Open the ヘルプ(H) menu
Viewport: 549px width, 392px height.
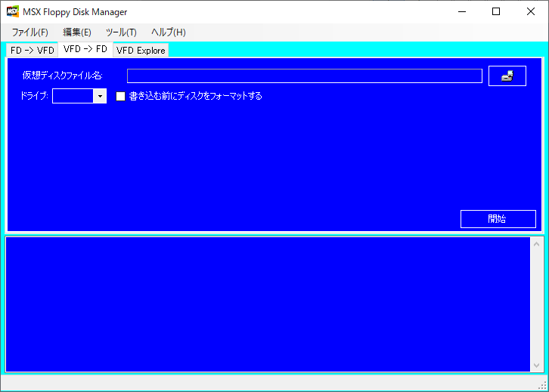tap(168, 32)
